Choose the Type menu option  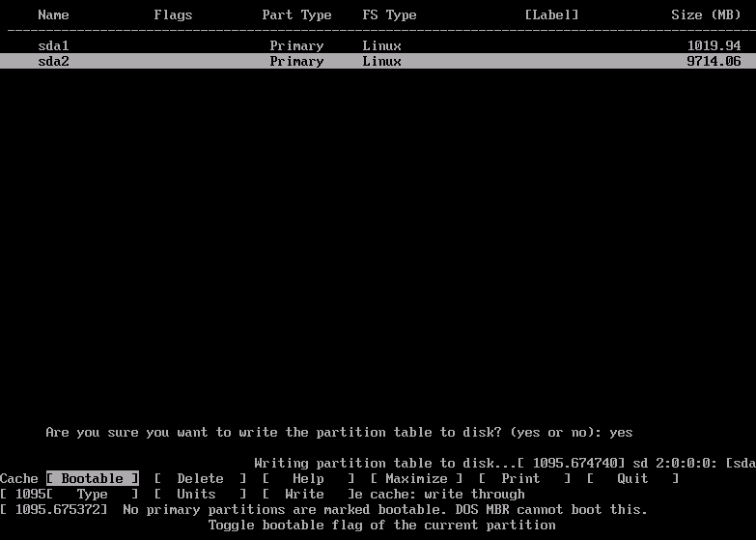(93, 495)
